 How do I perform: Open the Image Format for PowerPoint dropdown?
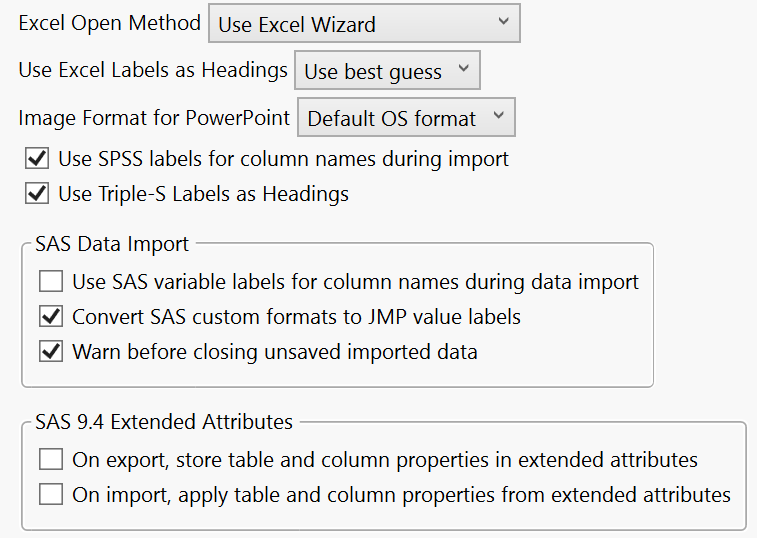(406, 119)
